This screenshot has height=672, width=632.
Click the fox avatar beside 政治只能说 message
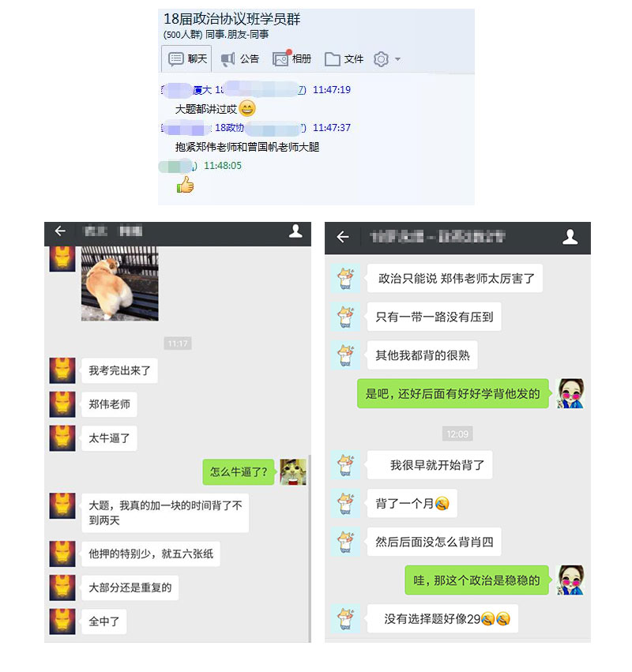tap(345, 279)
